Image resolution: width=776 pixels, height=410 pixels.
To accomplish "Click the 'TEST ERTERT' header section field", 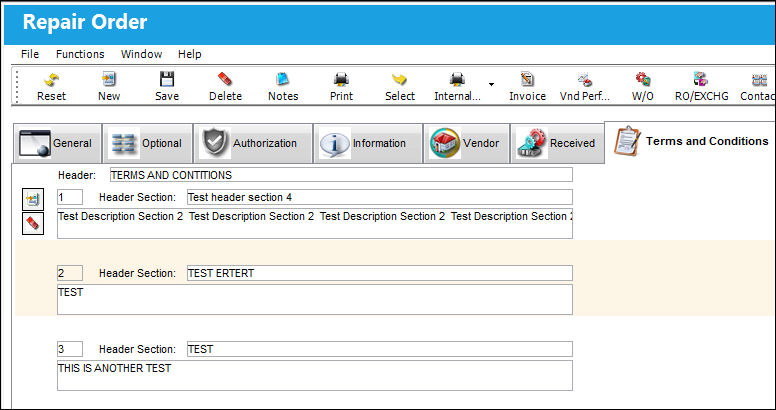I will [x=380, y=273].
